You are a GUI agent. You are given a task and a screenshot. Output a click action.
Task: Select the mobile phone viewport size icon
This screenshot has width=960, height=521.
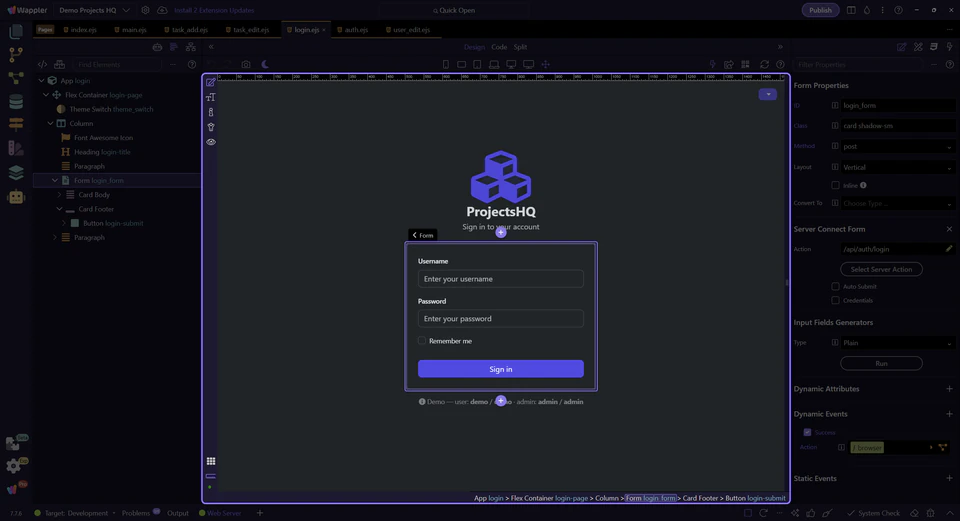coord(446,64)
